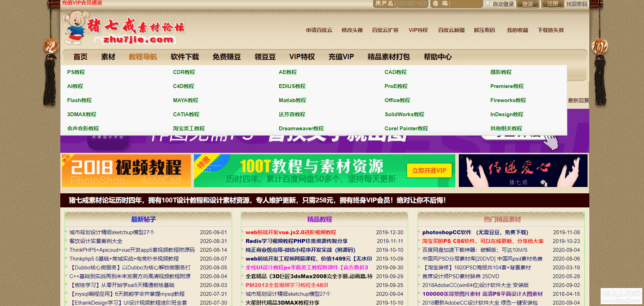Select PS教程 from the tutorial dropdown
Viewport: 644px width, 306px height.
click(x=76, y=72)
